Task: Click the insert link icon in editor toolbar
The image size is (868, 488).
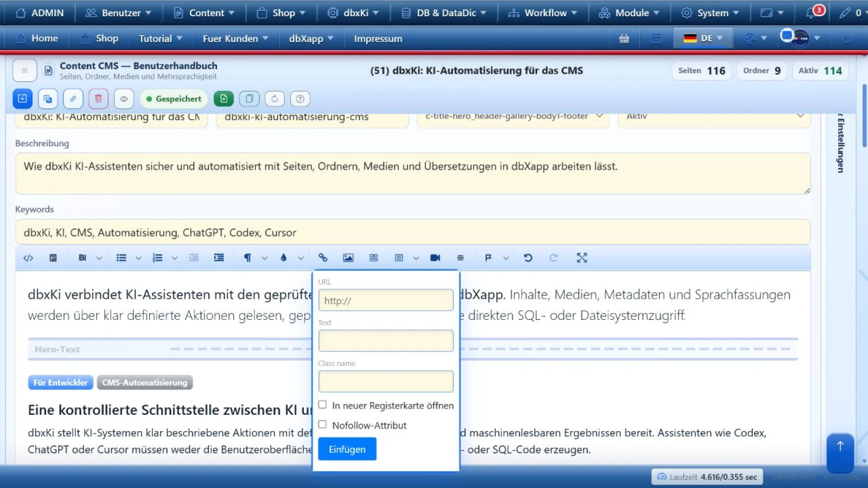Action: 323,258
